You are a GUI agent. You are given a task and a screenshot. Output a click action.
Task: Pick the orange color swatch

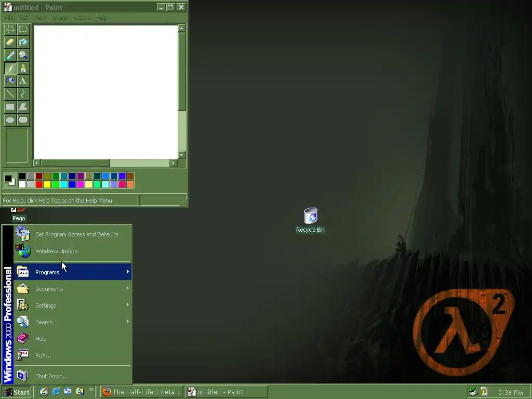point(130,184)
